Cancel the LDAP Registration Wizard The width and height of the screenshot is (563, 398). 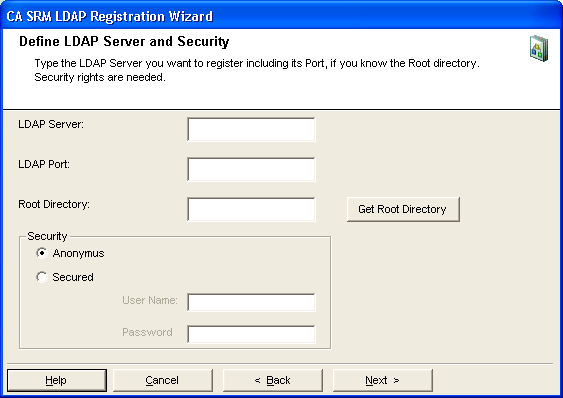(163, 380)
